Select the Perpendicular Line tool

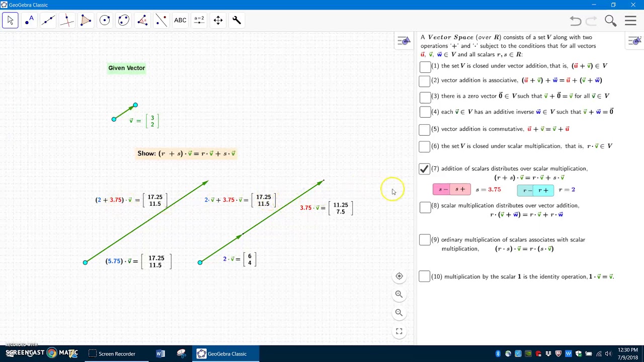point(67,20)
